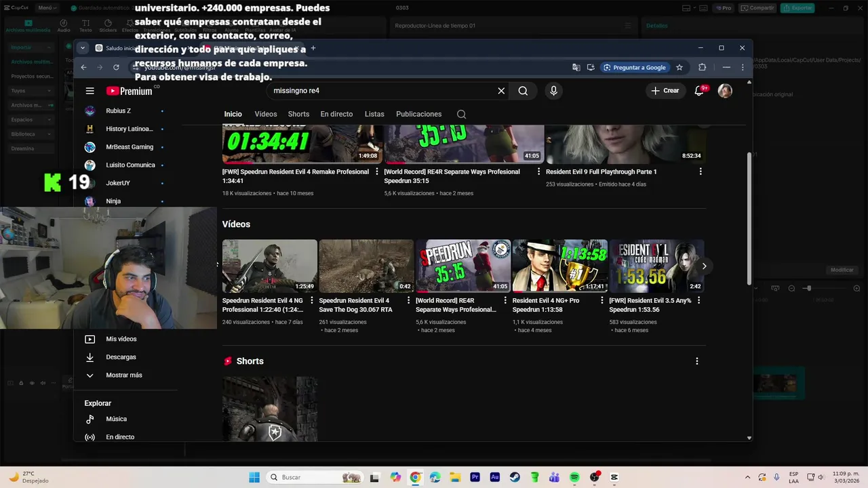
Task: Open File Explorer from the taskbar
Action: (455, 477)
